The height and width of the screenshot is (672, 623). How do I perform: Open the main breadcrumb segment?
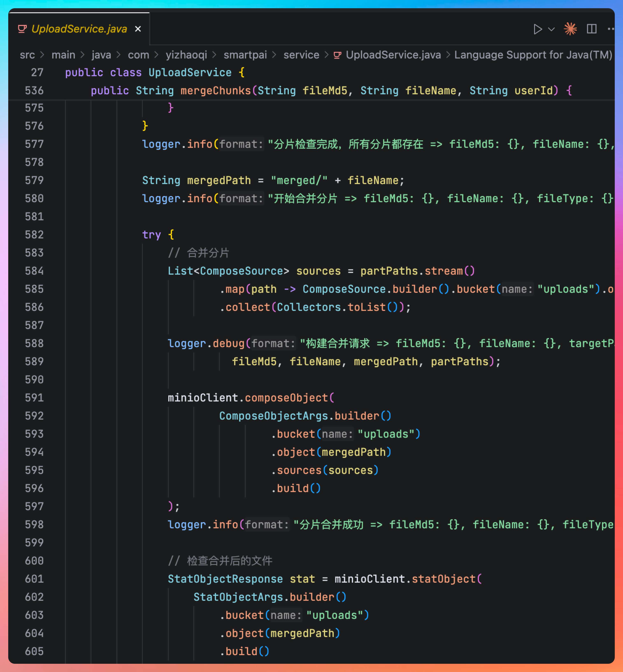point(63,55)
